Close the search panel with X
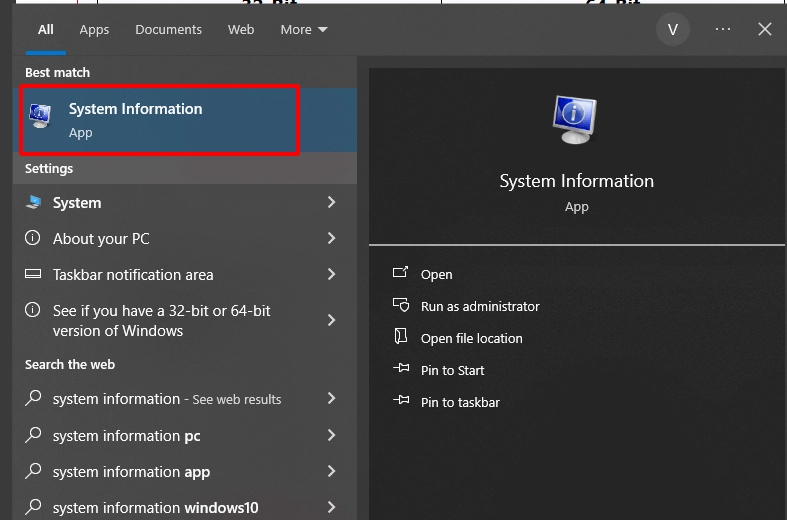This screenshot has width=787, height=520. click(764, 29)
